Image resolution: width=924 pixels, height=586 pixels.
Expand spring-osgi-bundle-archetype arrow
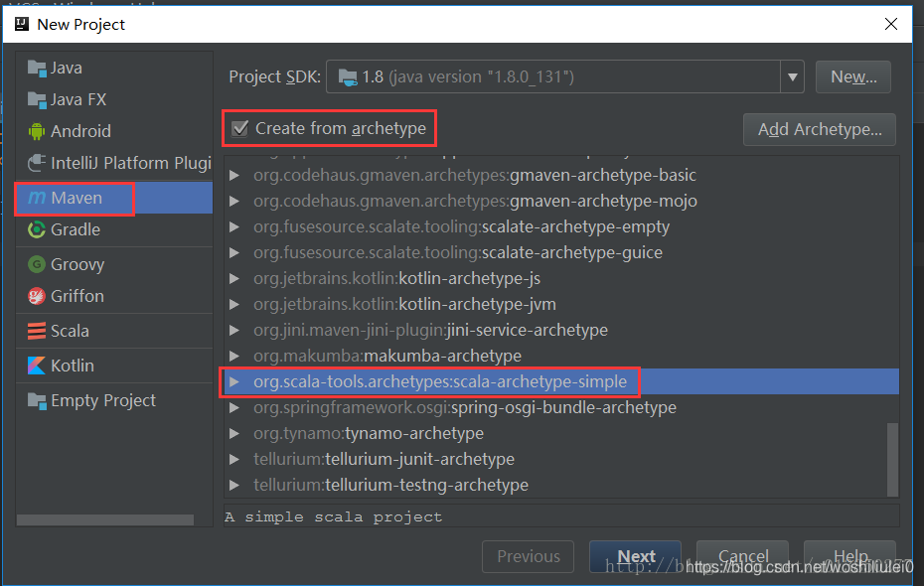tap(233, 407)
